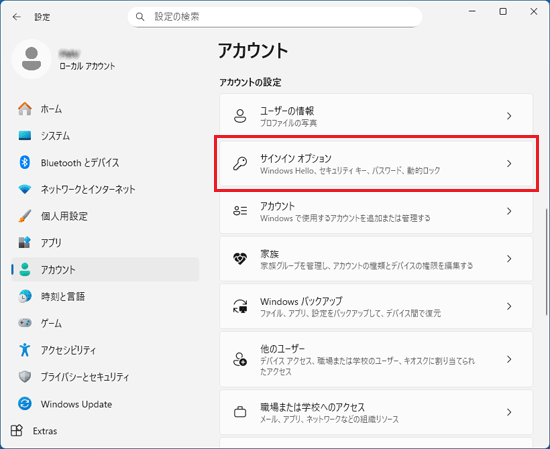Image resolution: width=550 pixels, height=449 pixels.
Task: Open 家族 title text
Action: click(269, 254)
